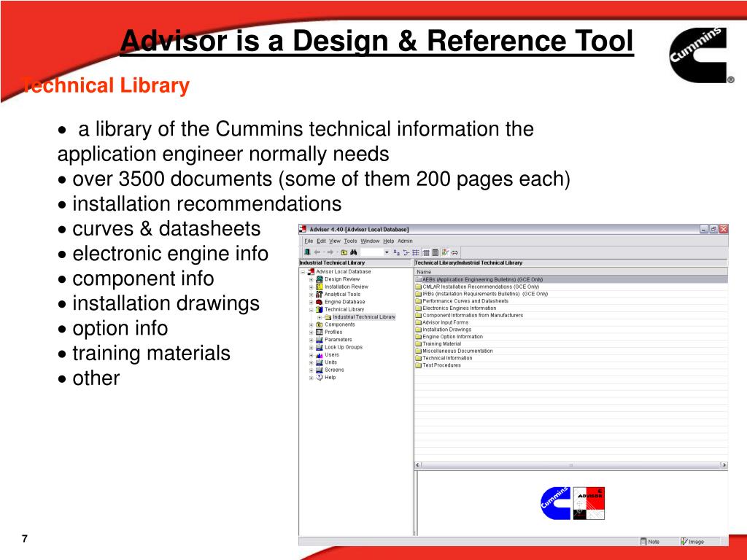The height and width of the screenshot is (560, 747).
Task: Select the Installation Review tree icon
Action: tap(320, 287)
